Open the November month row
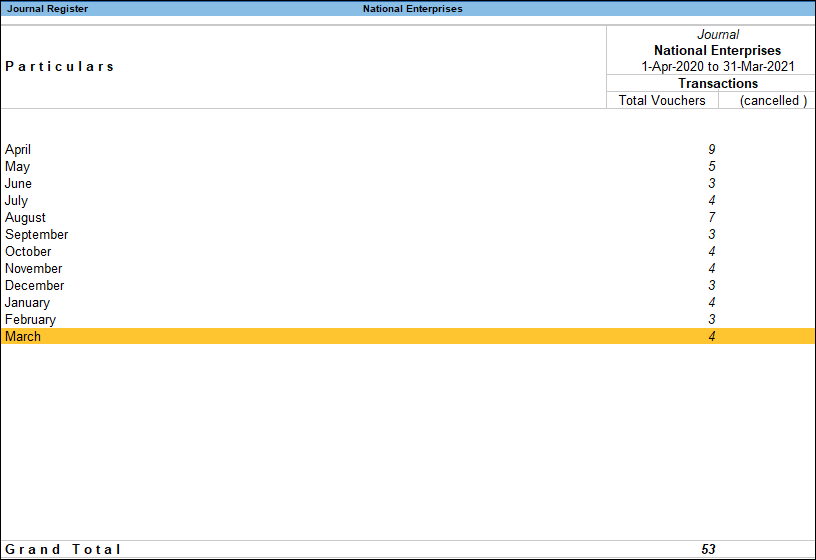The image size is (816, 560). point(407,269)
